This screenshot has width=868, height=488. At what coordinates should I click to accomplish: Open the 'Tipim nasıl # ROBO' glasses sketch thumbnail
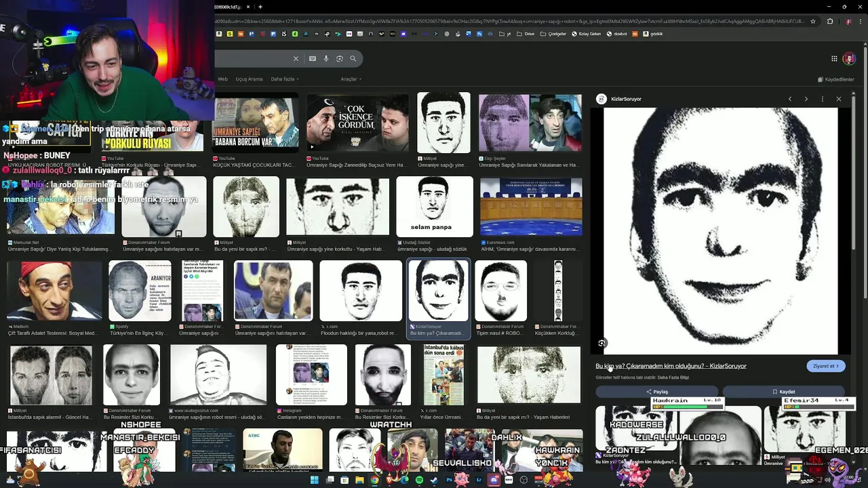pyautogui.click(x=500, y=291)
